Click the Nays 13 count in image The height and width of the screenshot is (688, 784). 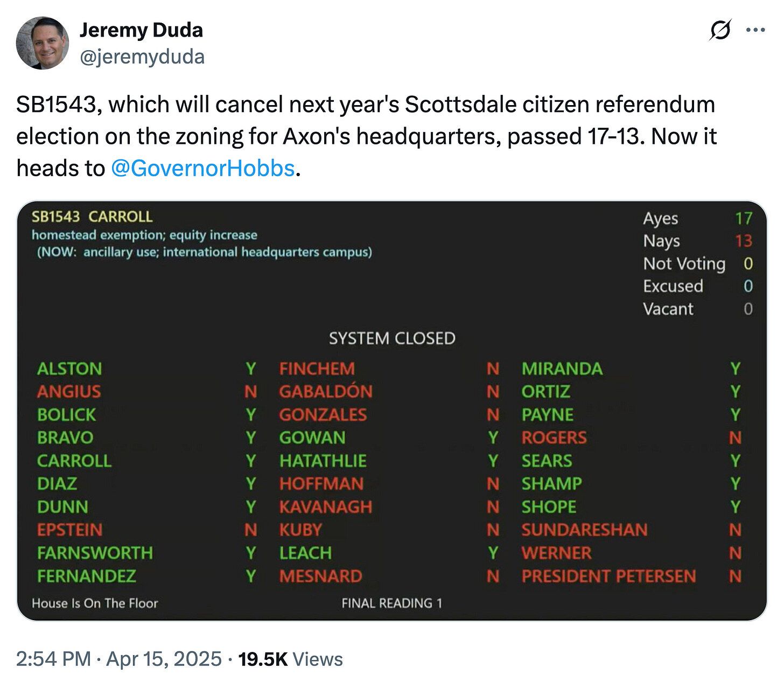tap(697, 241)
